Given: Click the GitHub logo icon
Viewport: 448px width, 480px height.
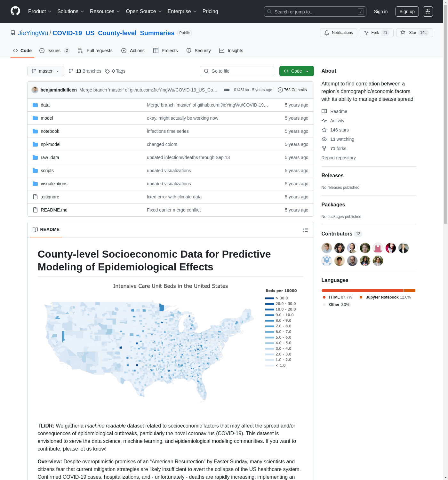Looking at the screenshot, I should pyautogui.click(x=15, y=11).
